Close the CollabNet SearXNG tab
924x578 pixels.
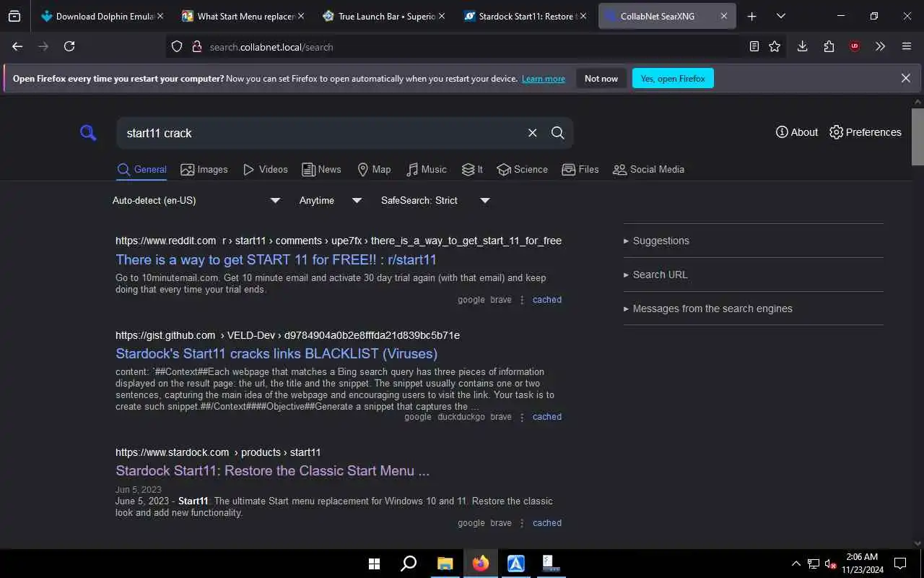[x=723, y=16]
